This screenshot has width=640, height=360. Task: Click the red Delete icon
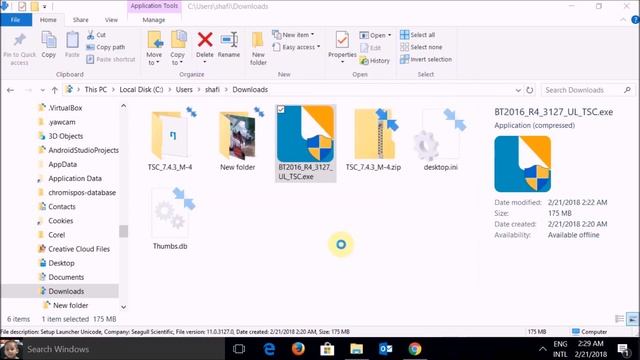pyautogui.click(x=205, y=40)
